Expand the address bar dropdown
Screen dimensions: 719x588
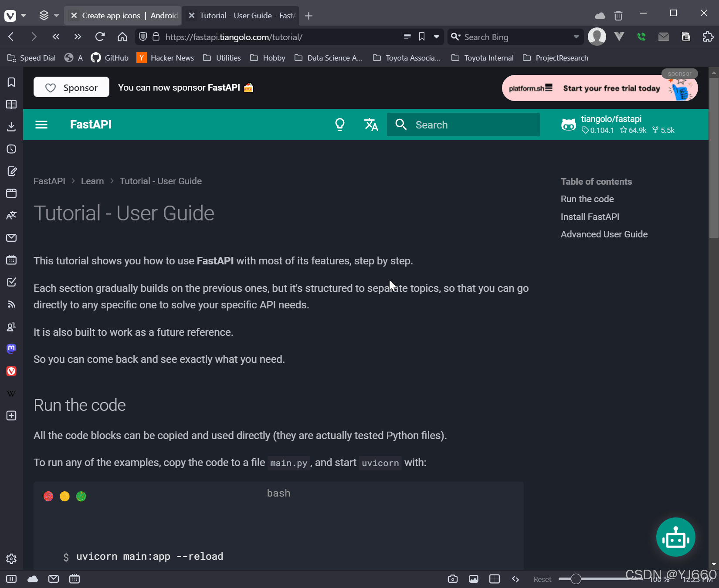(x=436, y=37)
